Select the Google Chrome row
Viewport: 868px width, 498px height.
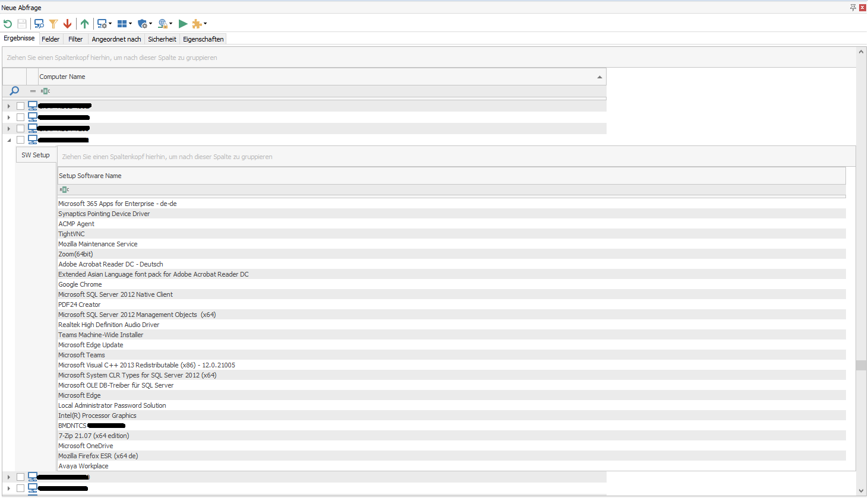point(452,284)
